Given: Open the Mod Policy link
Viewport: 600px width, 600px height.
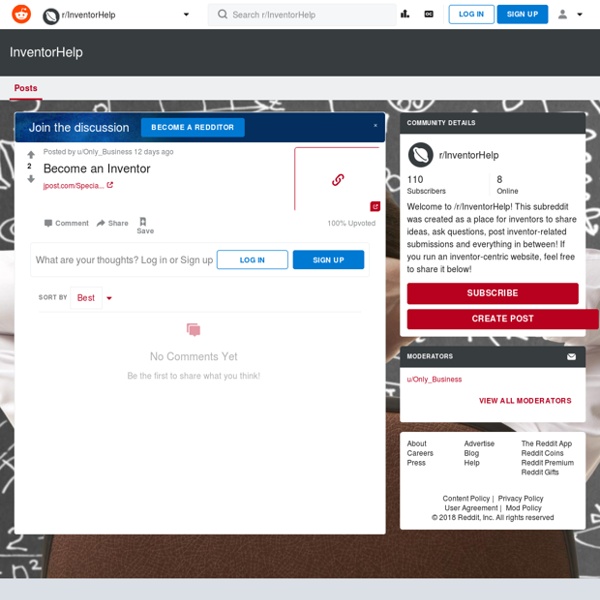Looking at the screenshot, I should tap(523, 508).
